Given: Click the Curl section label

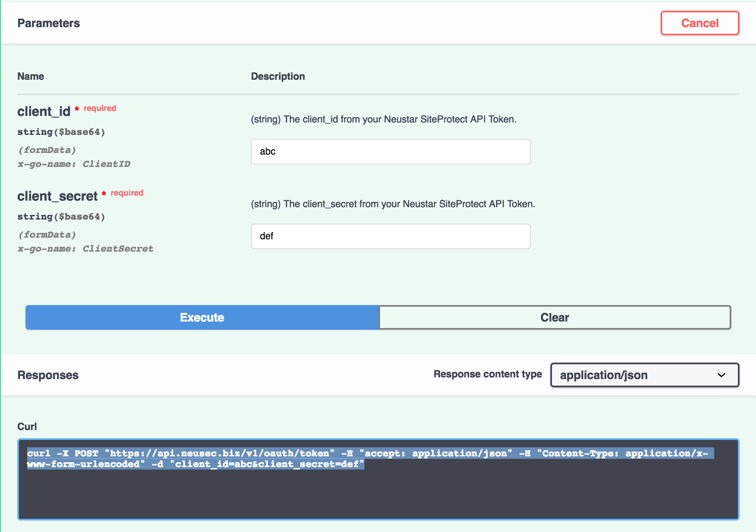Looking at the screenshot, I should 27,426.
